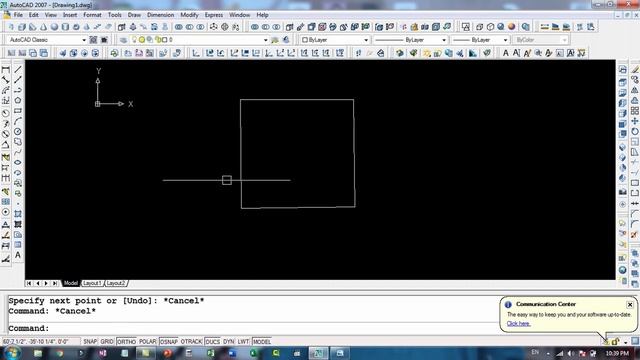Pick the Rectangle draw tool
Screen dimensions: 640x360
(x=18, y=111)
